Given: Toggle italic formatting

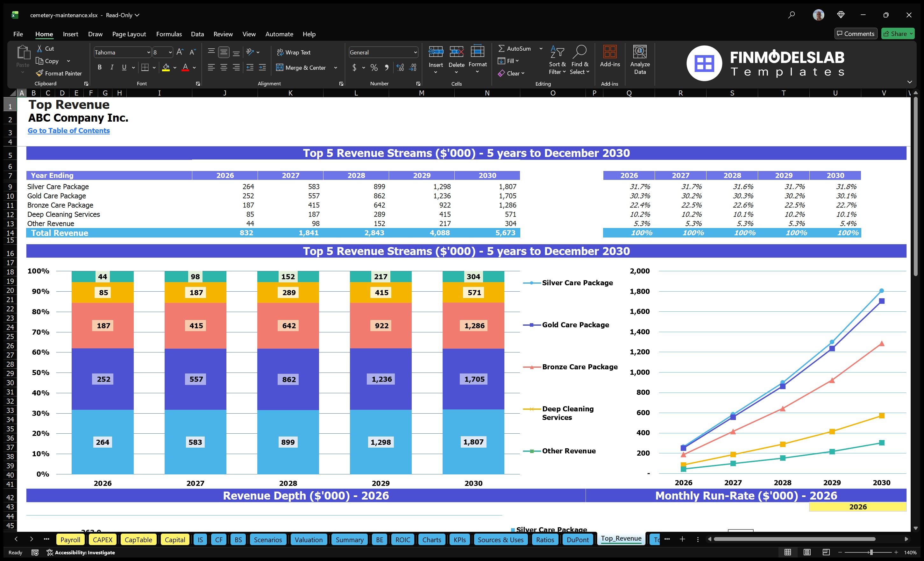Looking at the screenshot, I should (111, 67).
